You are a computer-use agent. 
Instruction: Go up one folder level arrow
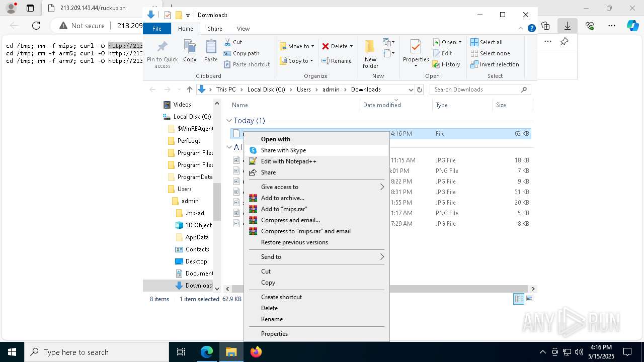189,89
